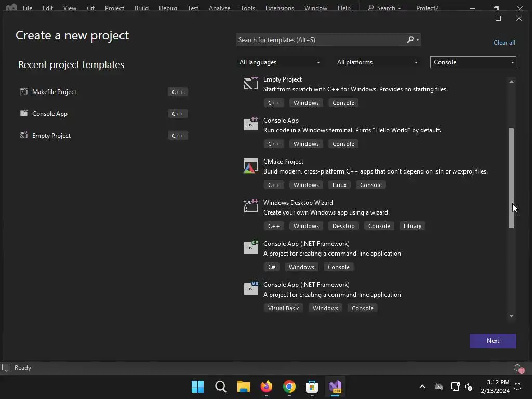
Task: Click the Project2 solution name in title bar
Action: [427, 8]
